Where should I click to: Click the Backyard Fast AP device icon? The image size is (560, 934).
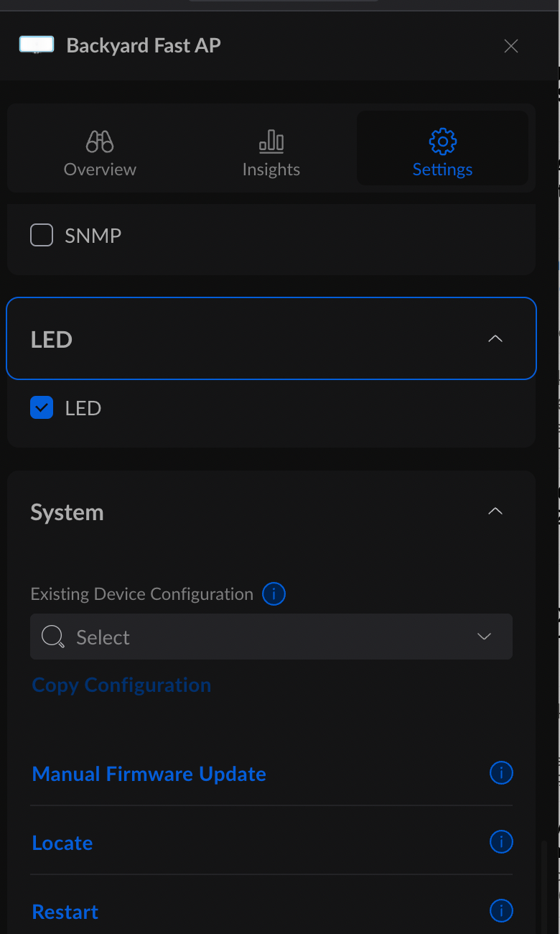coord(37,45)
